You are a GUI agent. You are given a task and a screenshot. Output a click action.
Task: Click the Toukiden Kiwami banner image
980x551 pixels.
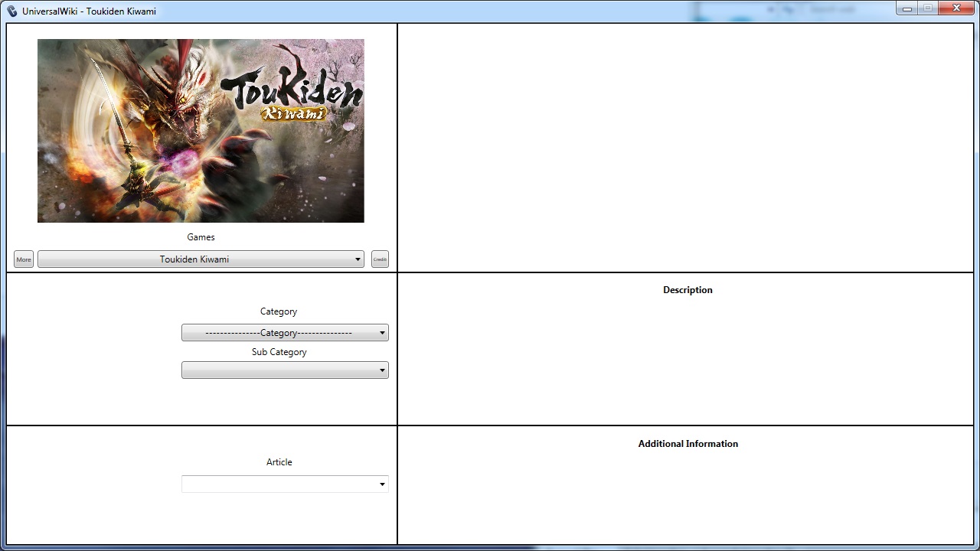[x=201, y=131]
